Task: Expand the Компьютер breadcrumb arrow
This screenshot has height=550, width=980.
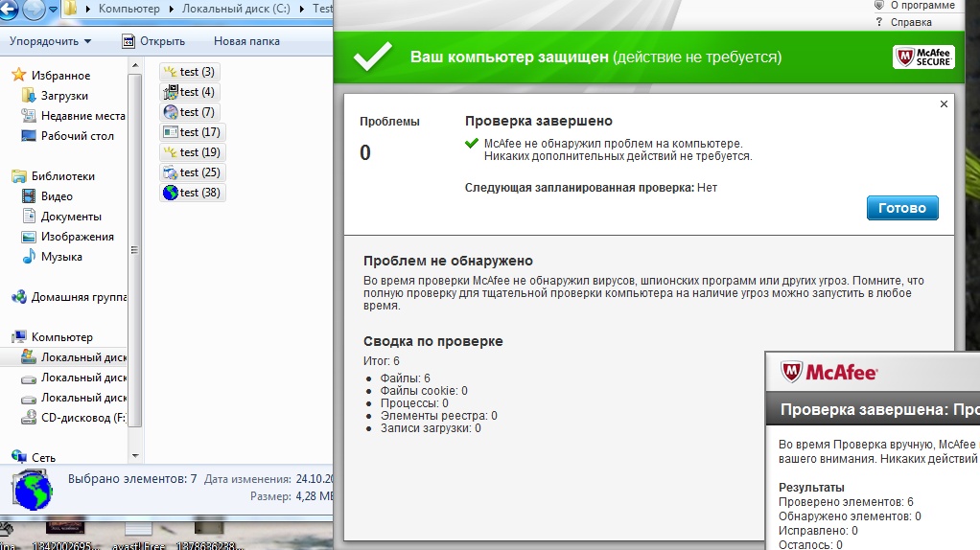Action: click(x=88, y=10)
